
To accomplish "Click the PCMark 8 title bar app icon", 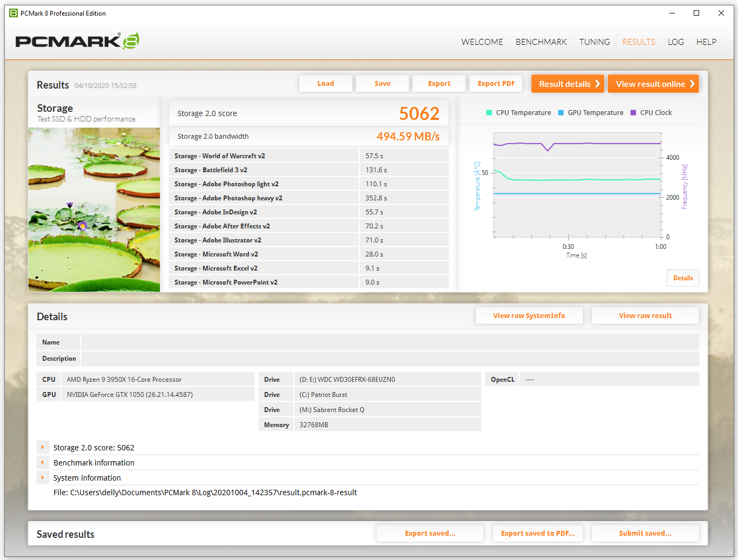I will [13, 13].
